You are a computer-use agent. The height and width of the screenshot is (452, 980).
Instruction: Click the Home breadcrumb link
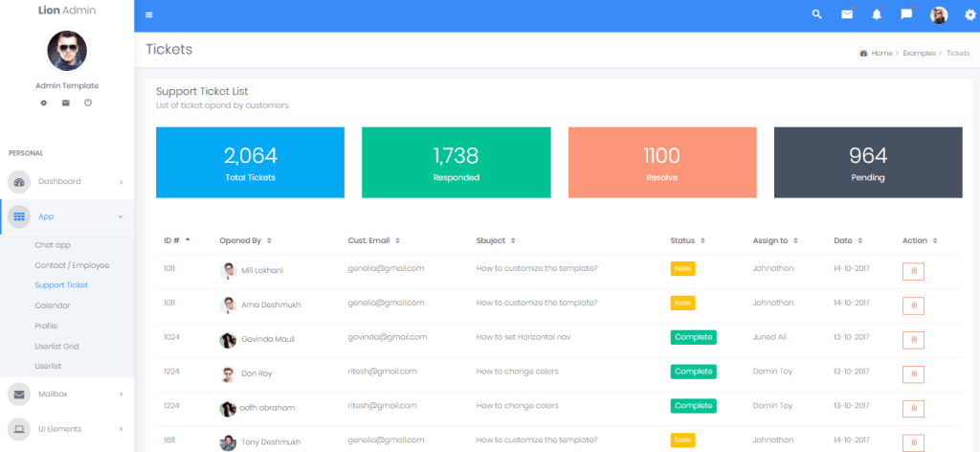tap(881, 53)
